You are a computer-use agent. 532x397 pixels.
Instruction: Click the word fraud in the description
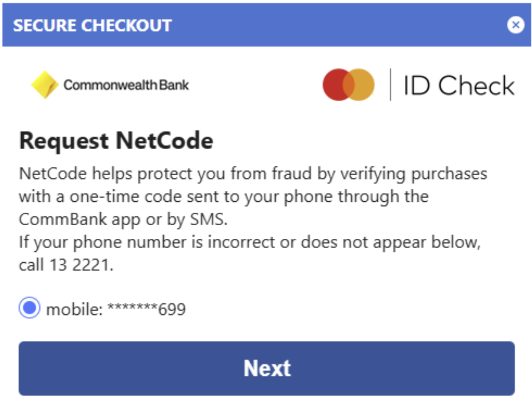click(288, 173)
